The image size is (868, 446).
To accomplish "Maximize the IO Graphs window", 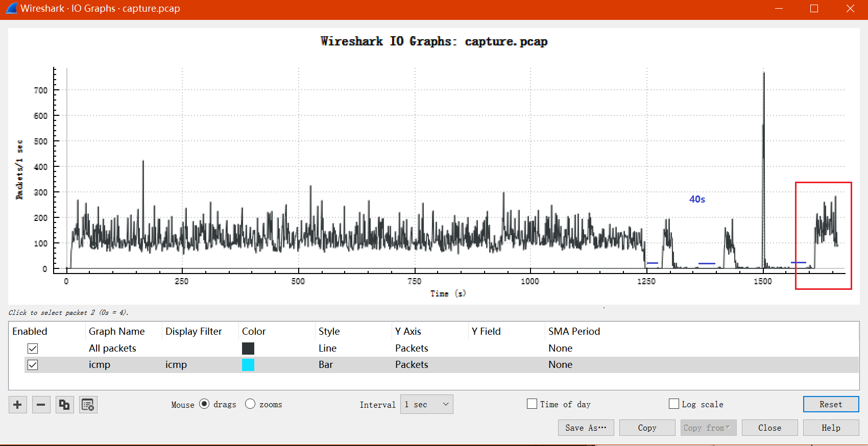I will tap(814, 9).
